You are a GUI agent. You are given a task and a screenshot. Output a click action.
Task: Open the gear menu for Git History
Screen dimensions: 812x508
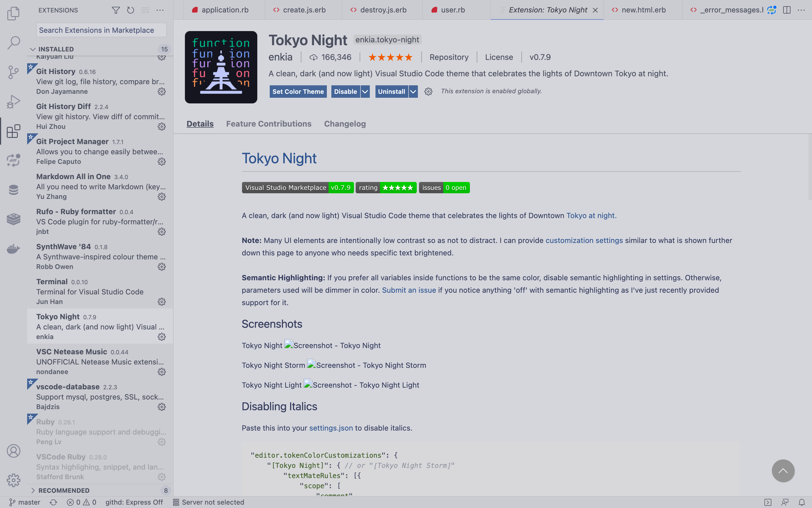point(162,91)
